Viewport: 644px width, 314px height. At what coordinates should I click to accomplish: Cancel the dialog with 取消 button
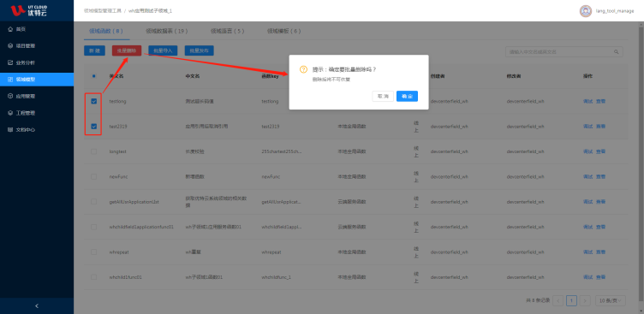pos(383,96)
